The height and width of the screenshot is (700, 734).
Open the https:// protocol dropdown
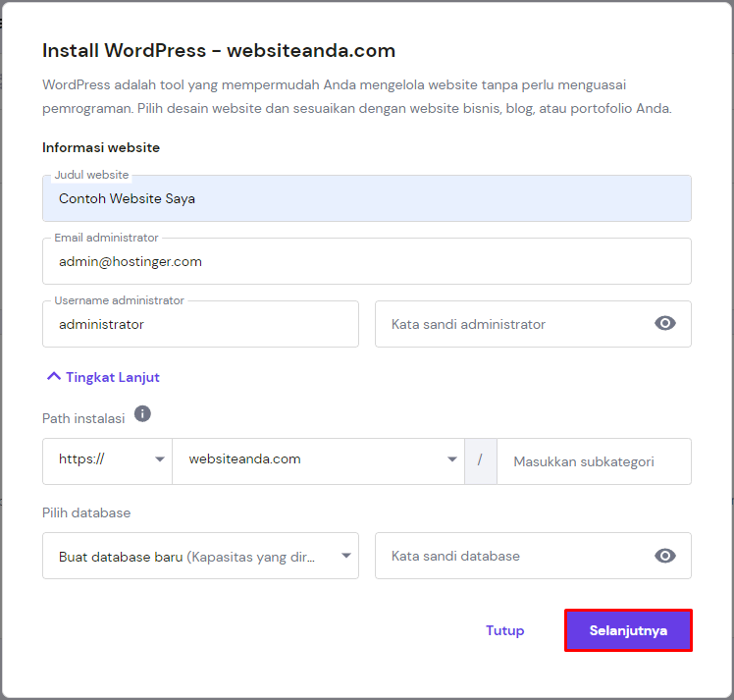(107, 459)
